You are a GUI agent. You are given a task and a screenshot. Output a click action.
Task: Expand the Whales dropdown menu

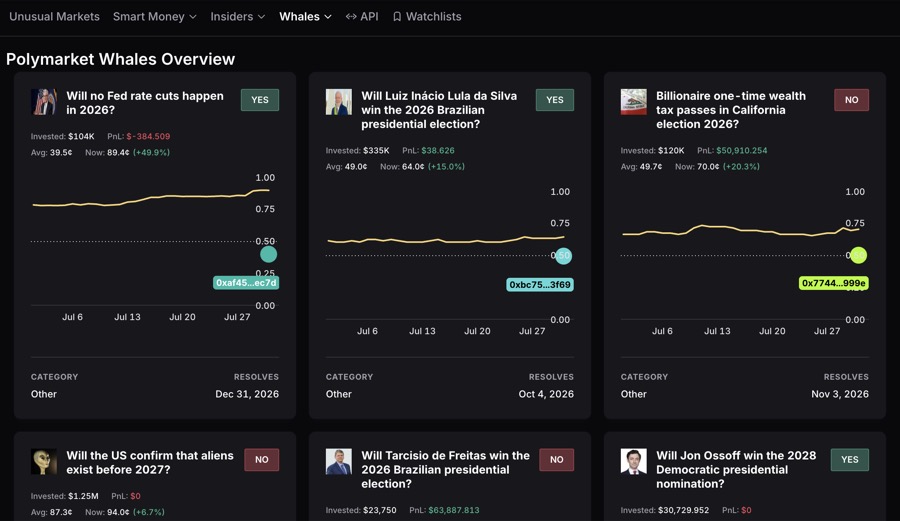click(x=305, y=17)
